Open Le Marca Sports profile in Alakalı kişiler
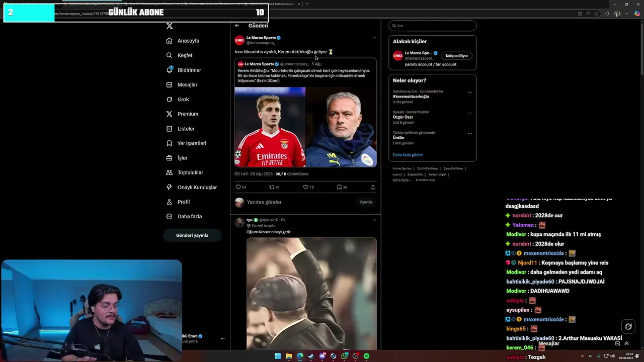Image resolution: width=644 pixels, height=362 pixels. point(418,53)
